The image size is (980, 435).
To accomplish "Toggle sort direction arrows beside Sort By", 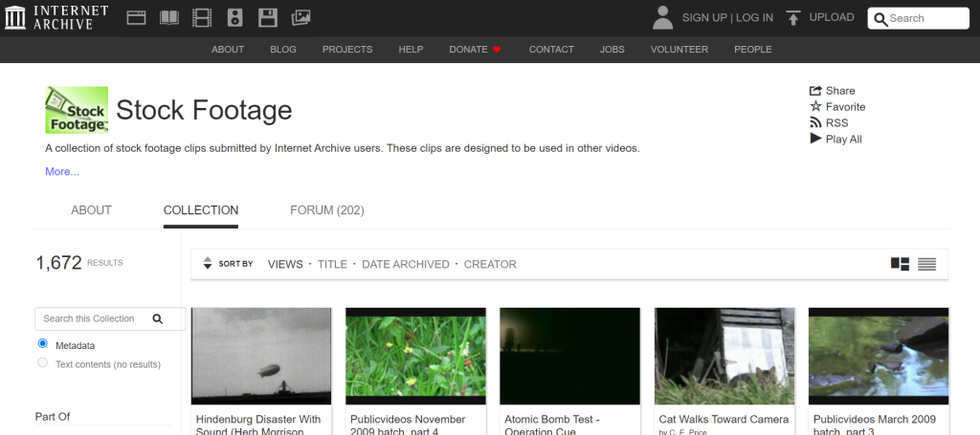I will [208, 263].
